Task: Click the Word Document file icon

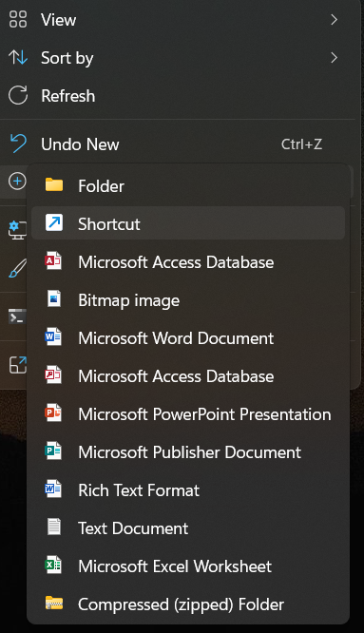Action: 53,337
